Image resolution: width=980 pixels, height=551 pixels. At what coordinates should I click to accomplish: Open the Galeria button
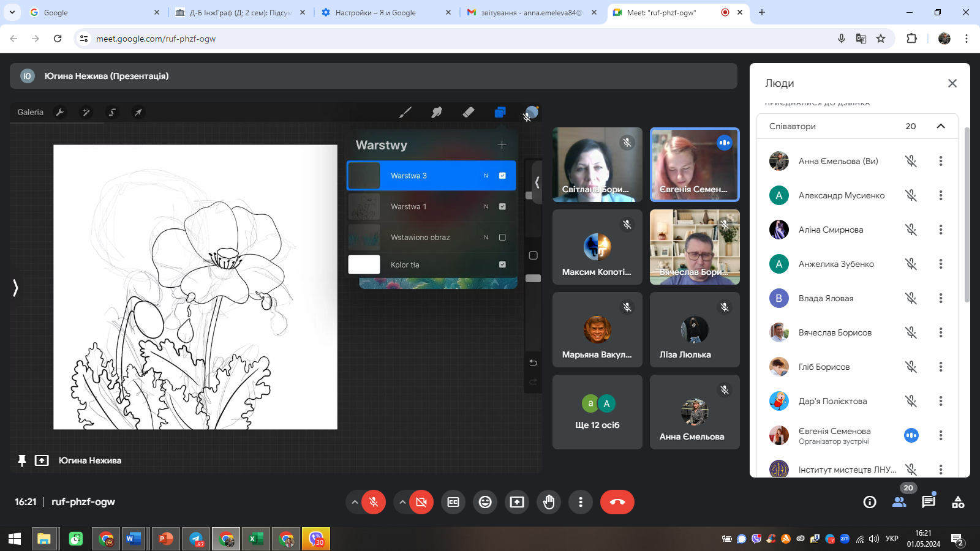(x=31, y=112)
